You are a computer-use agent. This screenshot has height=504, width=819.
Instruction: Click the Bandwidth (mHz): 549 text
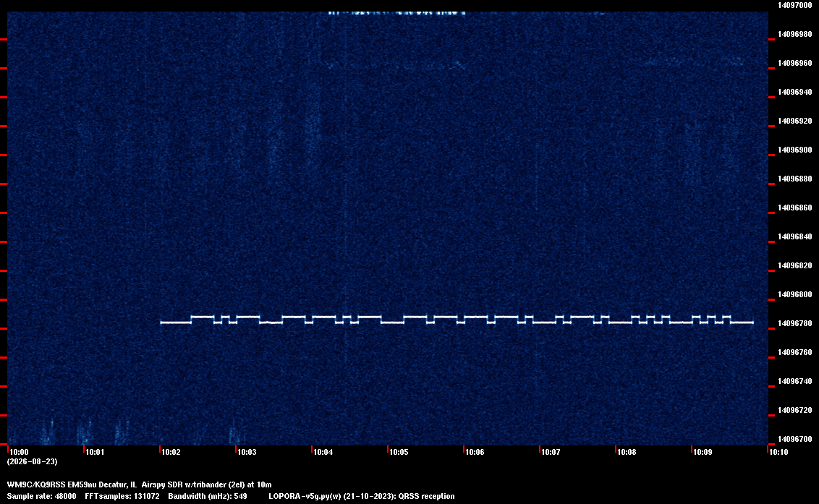(x=208, y=496)
